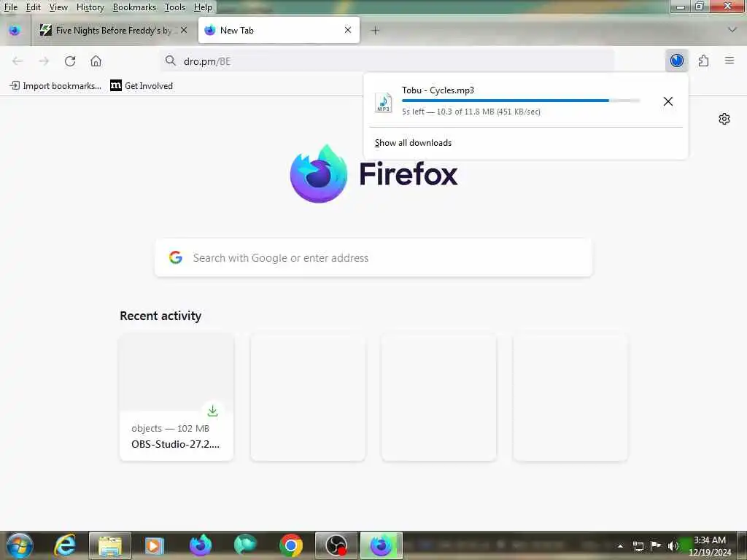The image size is (747, 560).
Task: Launch Internet Explorer from taskbar
Action: click(x=65, y=545)
